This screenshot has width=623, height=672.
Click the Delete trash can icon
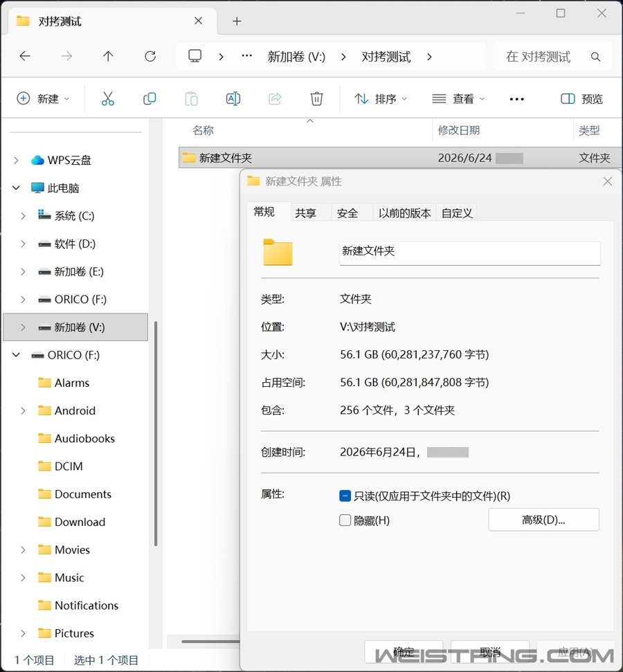click(316, 99)
